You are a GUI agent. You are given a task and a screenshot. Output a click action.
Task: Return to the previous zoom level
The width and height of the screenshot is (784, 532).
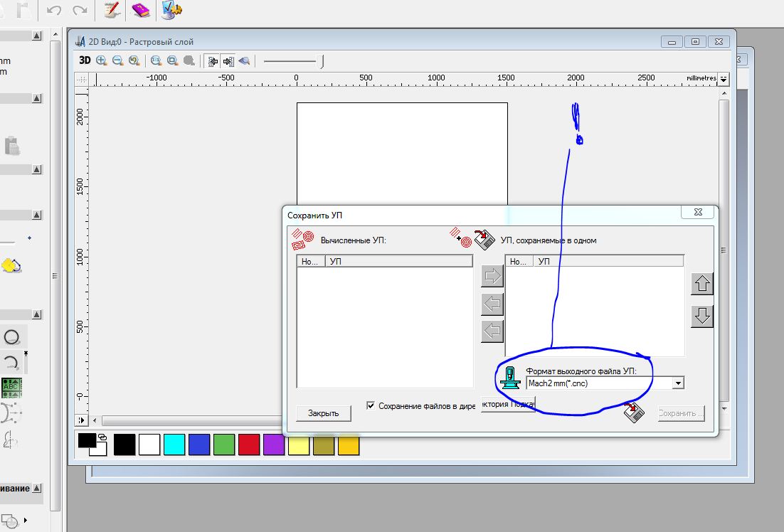[x=134, y=60]
